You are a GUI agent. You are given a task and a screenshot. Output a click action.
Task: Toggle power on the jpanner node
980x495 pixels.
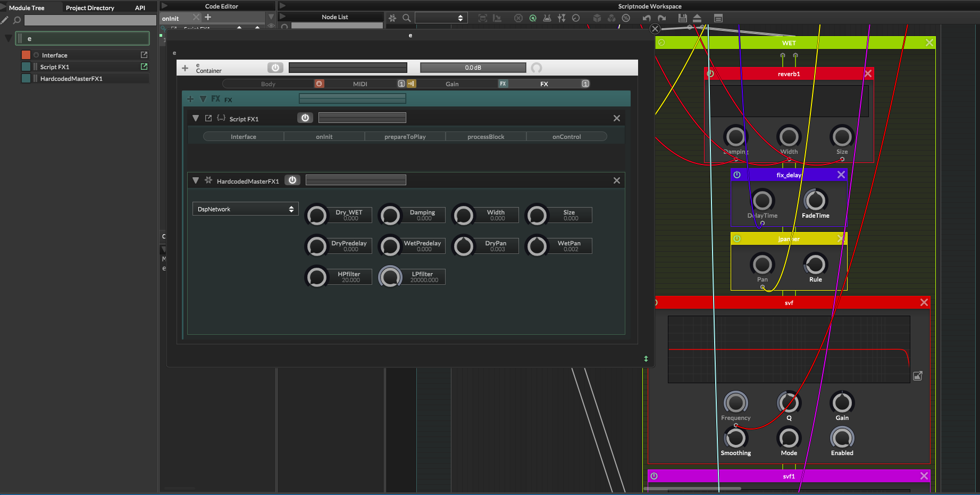click(x=737, y=238)
